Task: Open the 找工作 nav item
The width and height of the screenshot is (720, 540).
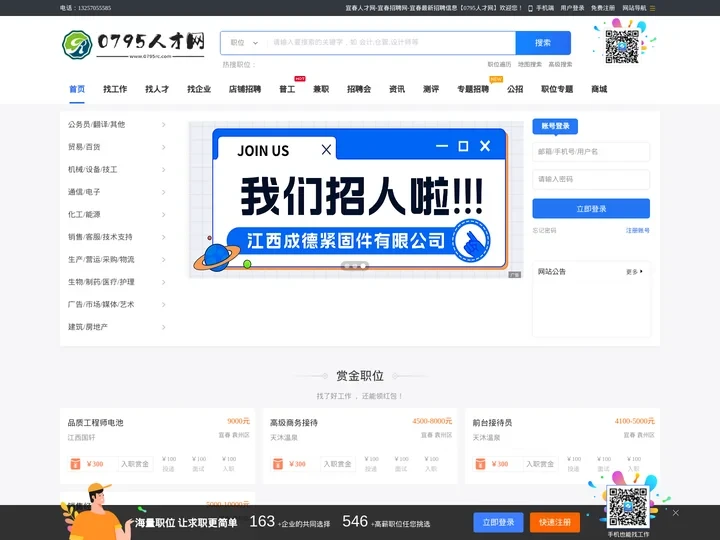Action: [115, 89]
